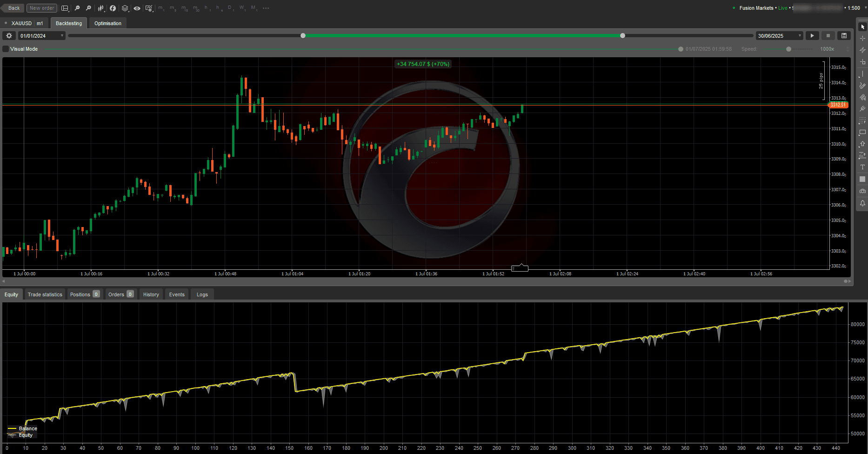Switch to the Optimisation tab

pos(107,23)
